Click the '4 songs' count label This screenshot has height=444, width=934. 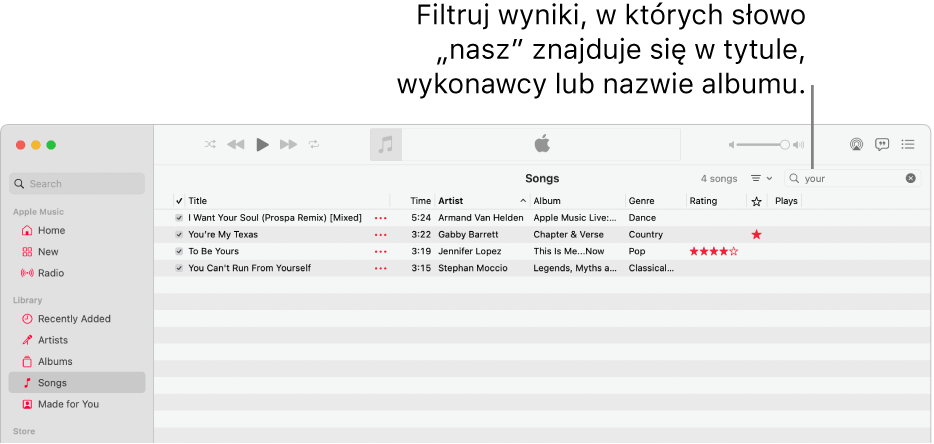719,179
